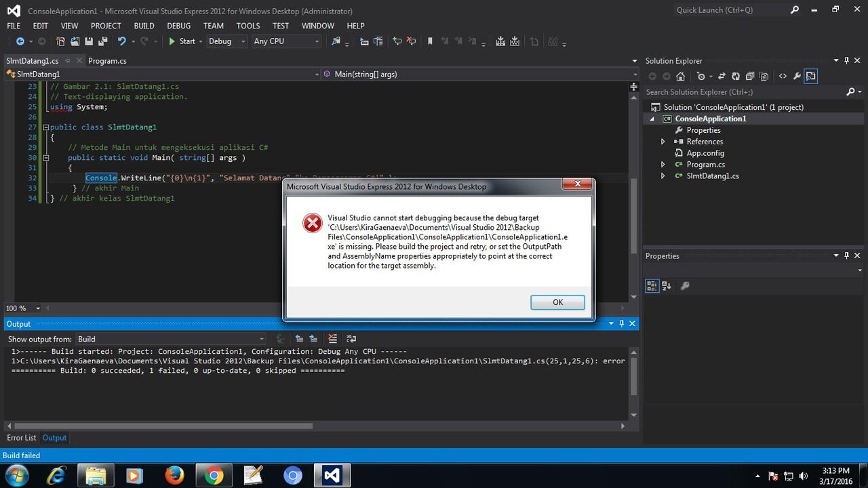Open the Main(string[] args) member dropdown
868x488 pixels.
[x=479, y=75]
